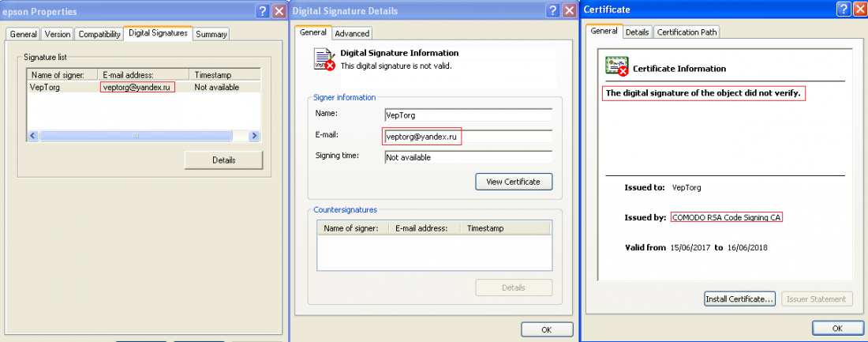Go to the Summary tab
868x342 pixels.
point(211,34)
